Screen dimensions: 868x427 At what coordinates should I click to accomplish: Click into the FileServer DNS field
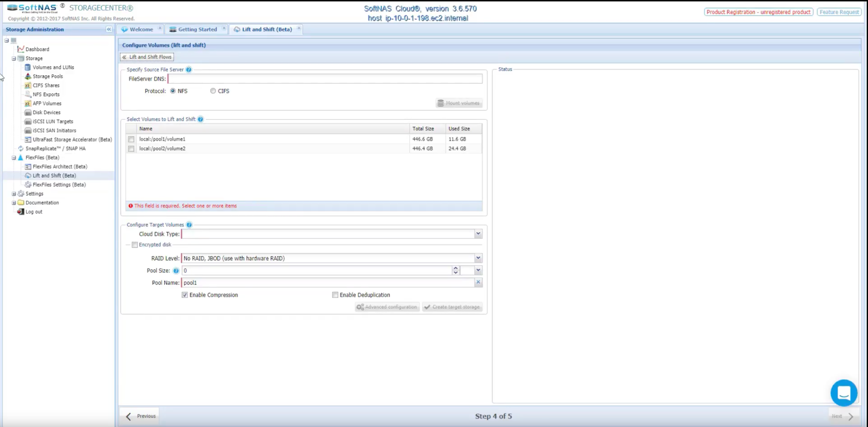325,79
